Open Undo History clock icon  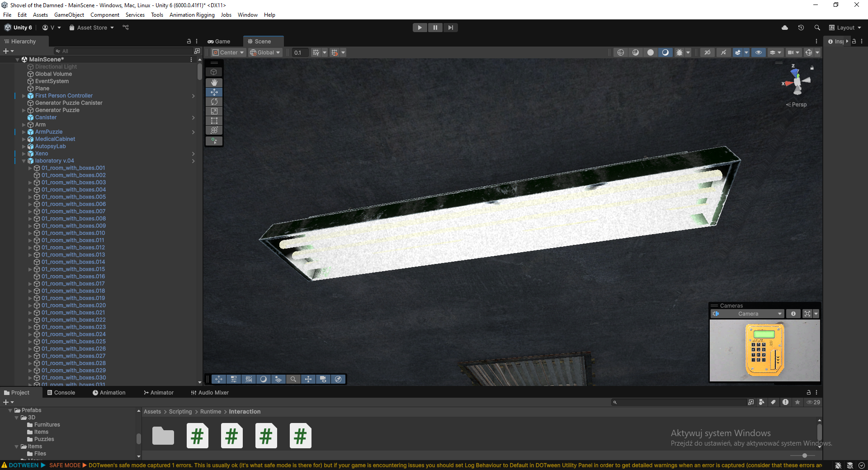pos(801,28)
